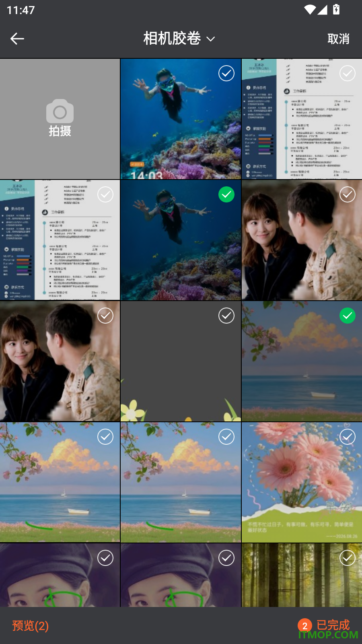Image resolution: width=362 pixels, height=644 pixels.
Task: Check the green-marked sea photo beside pink flowers
Action: pyautogui.click(x=226, y=437)
